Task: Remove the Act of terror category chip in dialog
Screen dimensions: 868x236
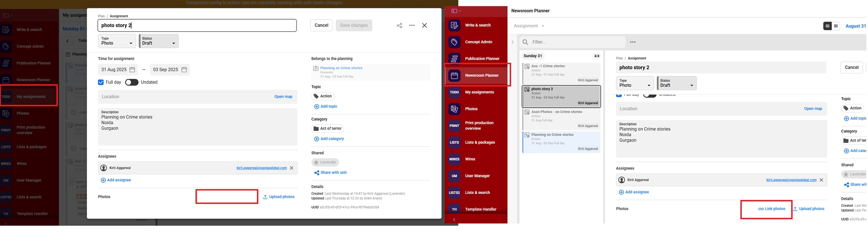Action: [x=328, y=128]
